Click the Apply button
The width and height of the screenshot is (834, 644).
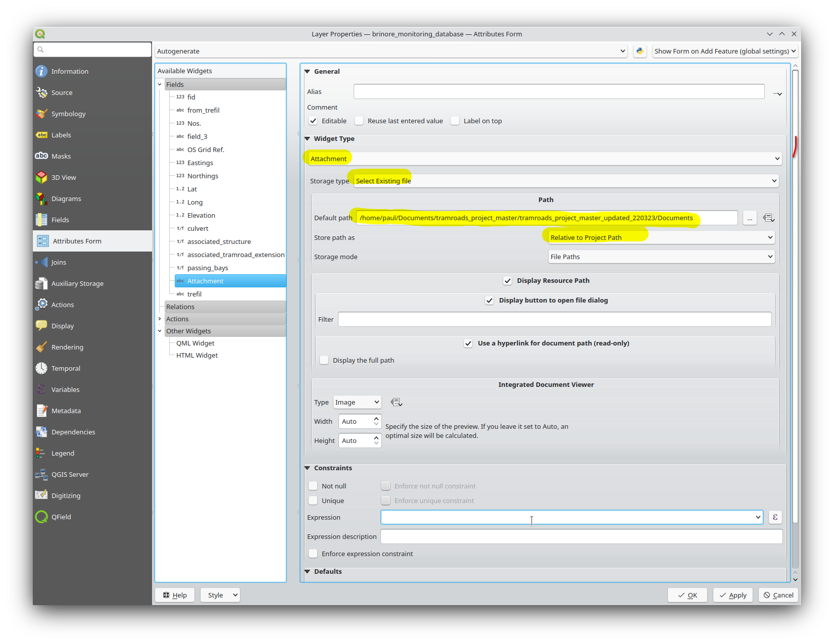pos(732,595)
